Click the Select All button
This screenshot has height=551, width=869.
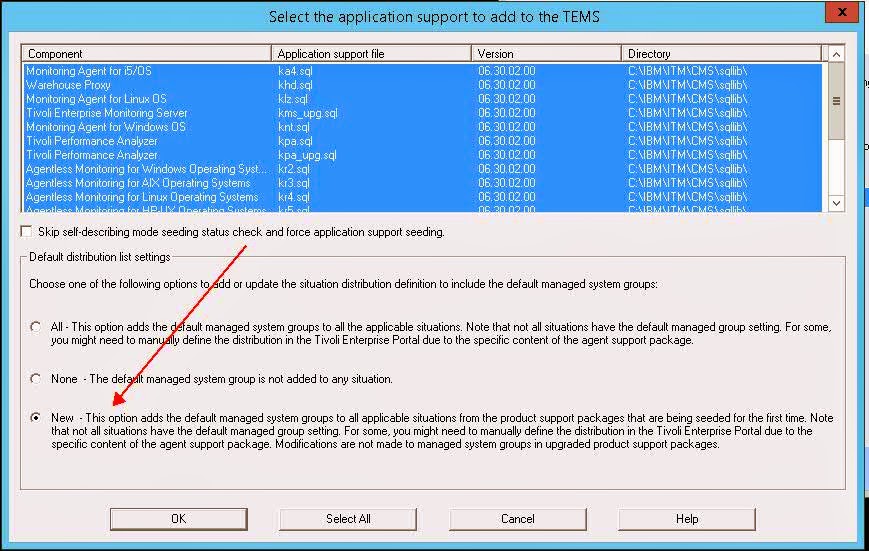click(348, 519)
